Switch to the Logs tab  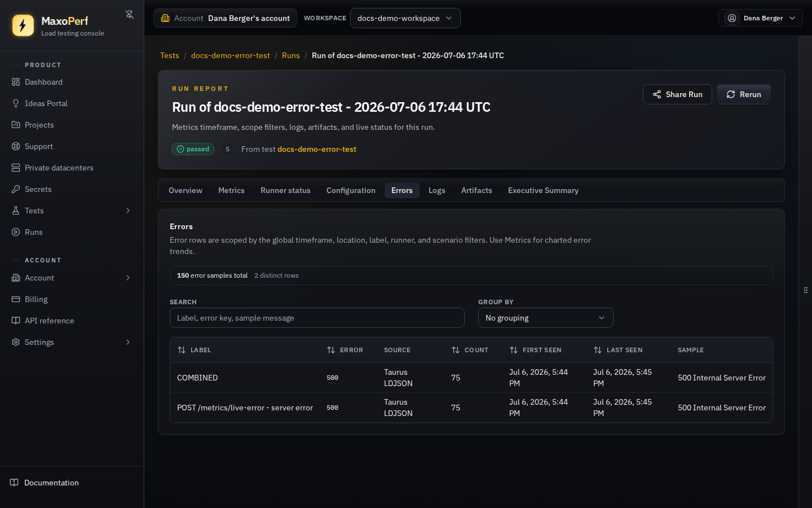click(x=437, y=190)
